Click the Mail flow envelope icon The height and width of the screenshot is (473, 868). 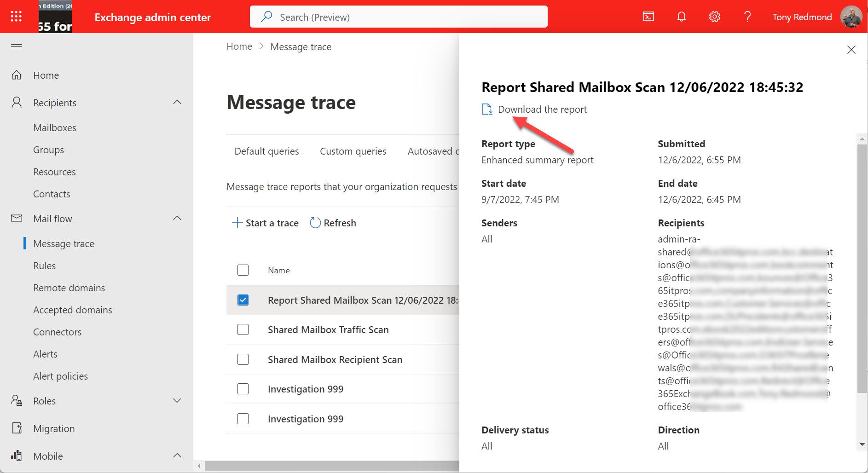tap(17, 218)
